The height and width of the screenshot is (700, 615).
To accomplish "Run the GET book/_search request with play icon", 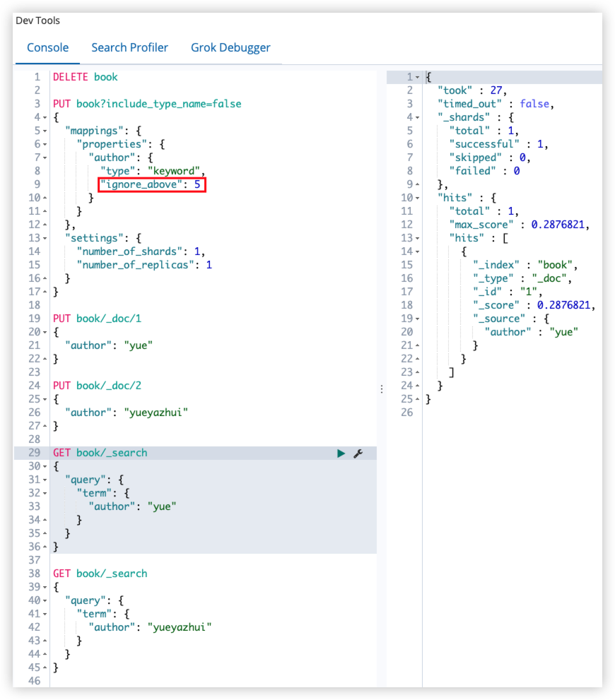I will tap(341, 453).
